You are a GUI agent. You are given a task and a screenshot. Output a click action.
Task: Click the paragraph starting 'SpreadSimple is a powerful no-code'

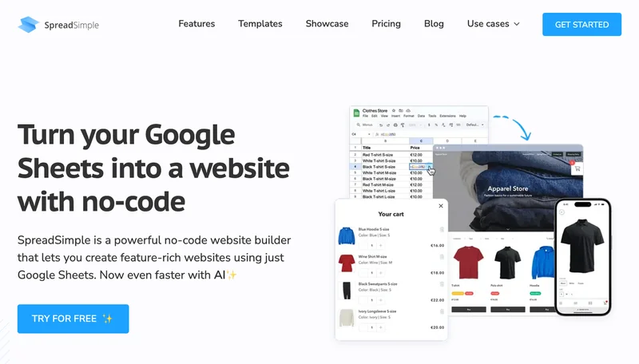(x=154, y=257)
